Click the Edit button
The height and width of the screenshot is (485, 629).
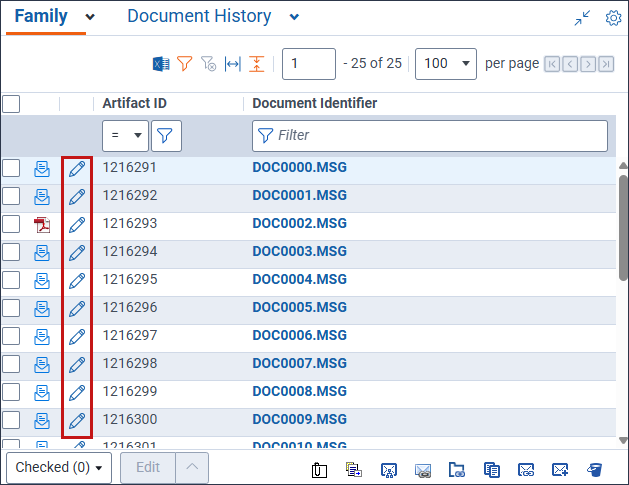(148, 467)
